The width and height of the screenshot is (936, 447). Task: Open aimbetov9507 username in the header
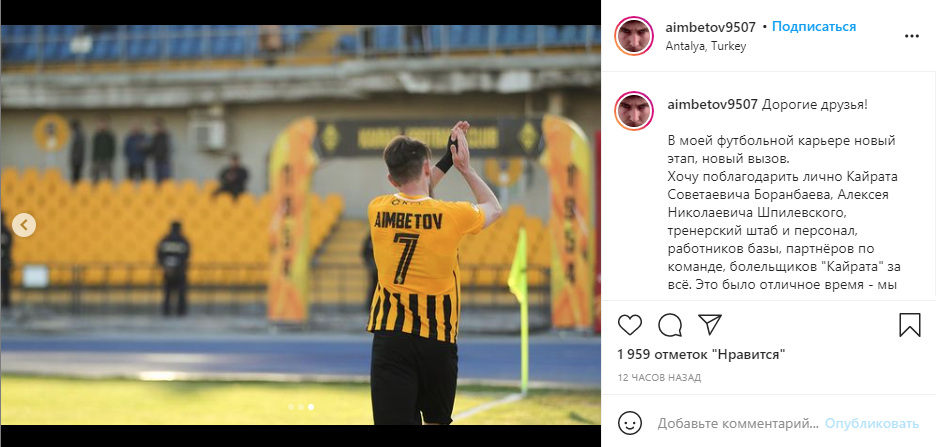710,27
